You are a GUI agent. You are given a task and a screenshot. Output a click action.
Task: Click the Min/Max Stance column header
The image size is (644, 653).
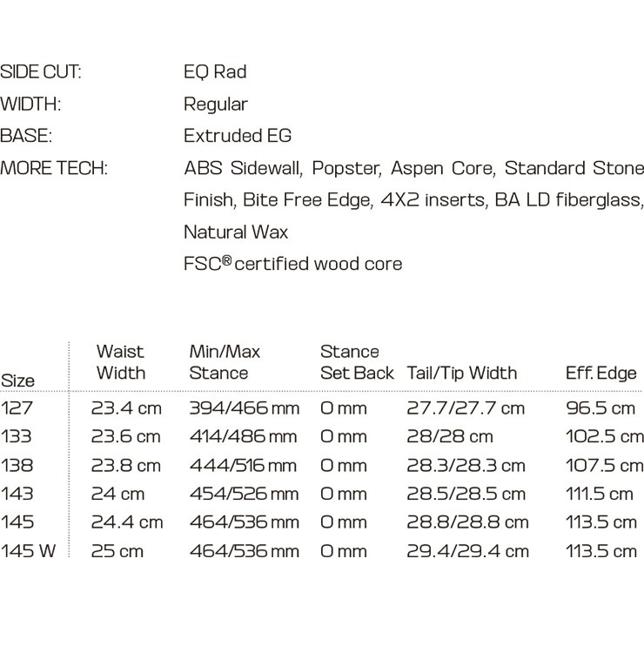225,362
